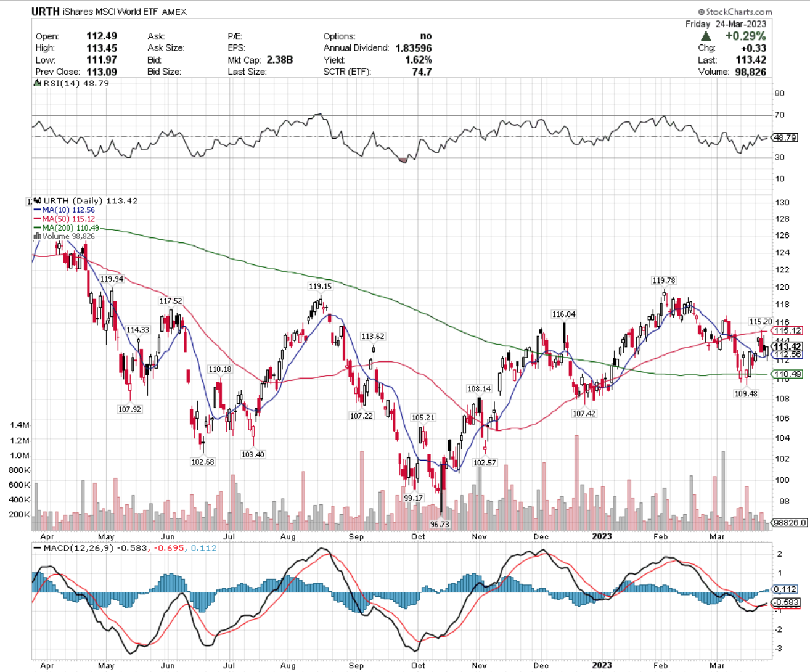Screen dimensions: 810x672
Task: Click the right-axis -0.583 MACD tag
Action: click(x=787, y=602)
